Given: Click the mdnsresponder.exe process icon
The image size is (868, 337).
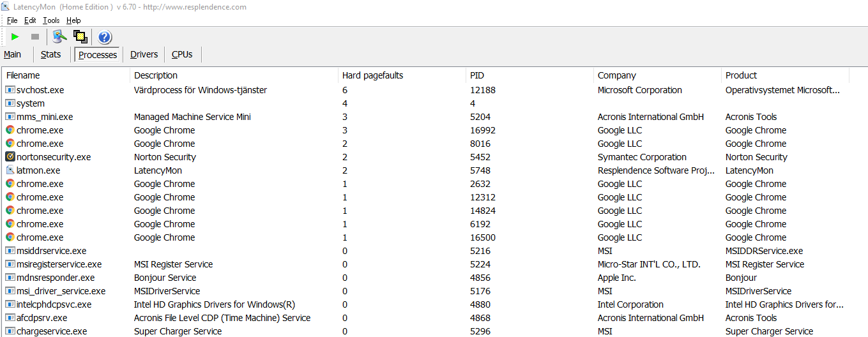Looking at the screenshot, I should click(x=10, y=278).
